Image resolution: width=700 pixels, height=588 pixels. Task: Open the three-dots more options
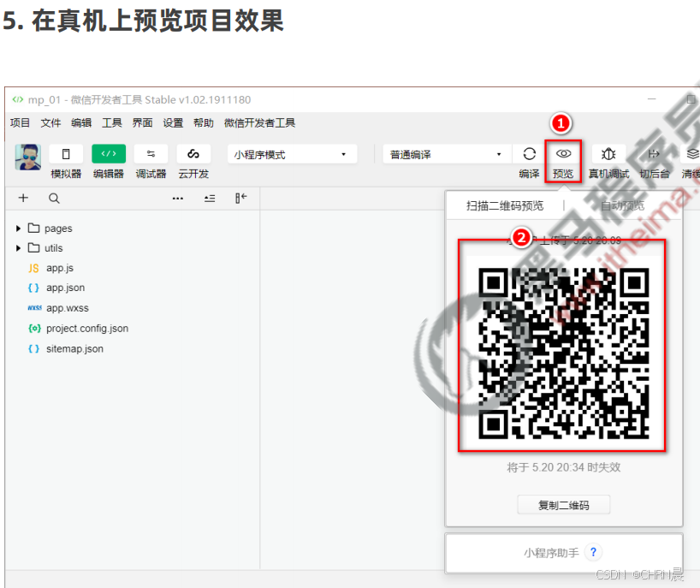(x=178, y=199)
